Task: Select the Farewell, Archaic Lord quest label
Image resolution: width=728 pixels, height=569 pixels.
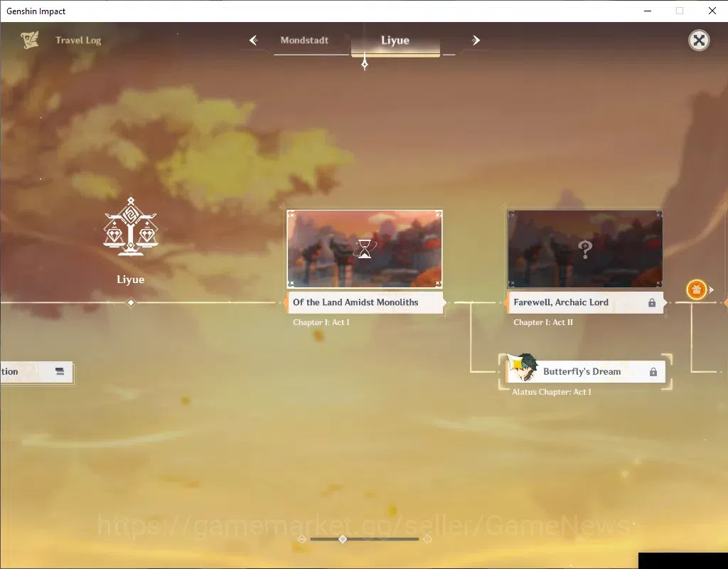Action: (585, 302)
